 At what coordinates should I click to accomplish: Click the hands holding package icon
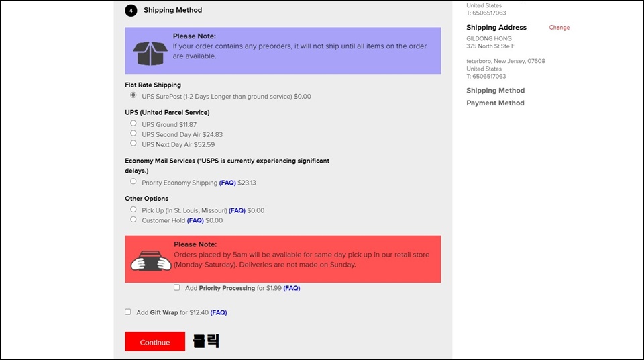click(x=151, y=261)
